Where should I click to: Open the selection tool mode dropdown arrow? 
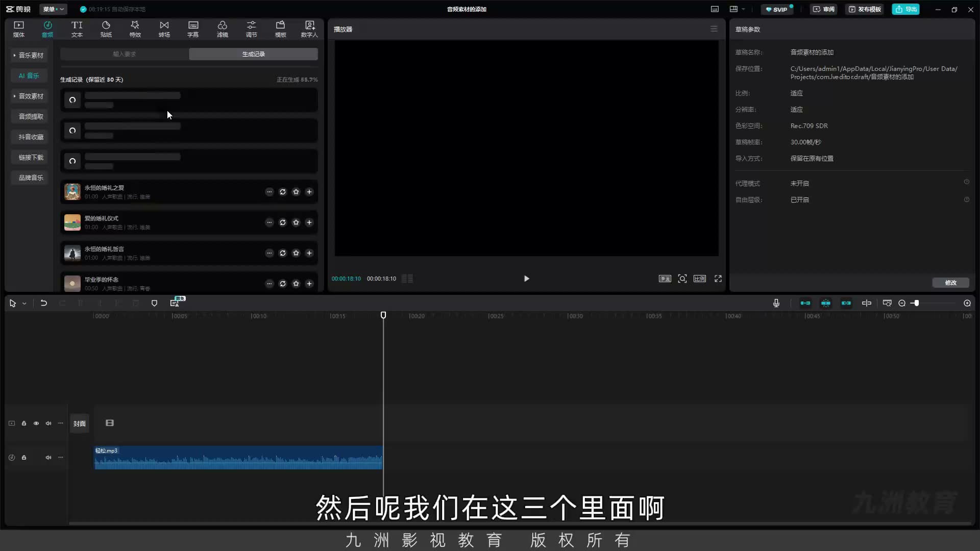click(24, 304)
